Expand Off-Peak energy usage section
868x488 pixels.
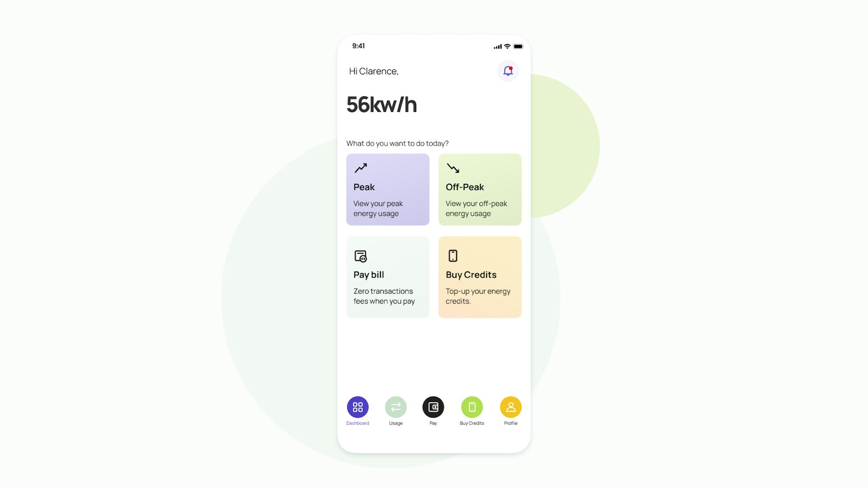pyautogui.click(x=480, y=189)
